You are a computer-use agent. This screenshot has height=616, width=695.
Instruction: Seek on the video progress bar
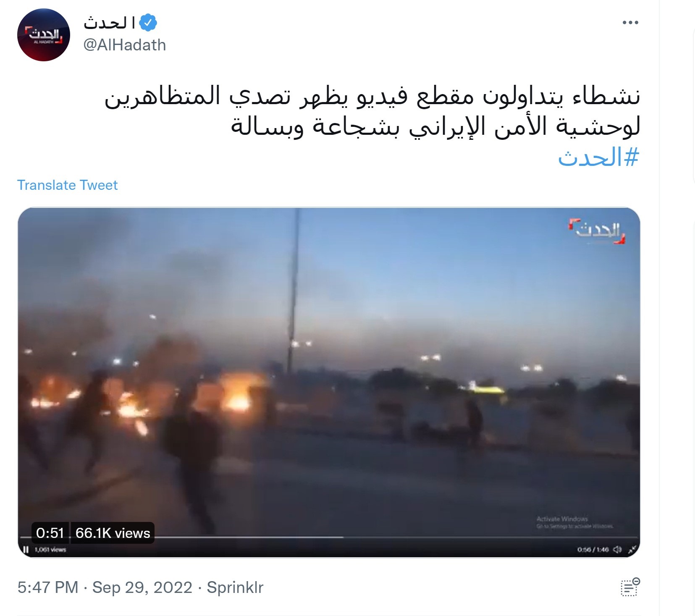coord(329,537)
